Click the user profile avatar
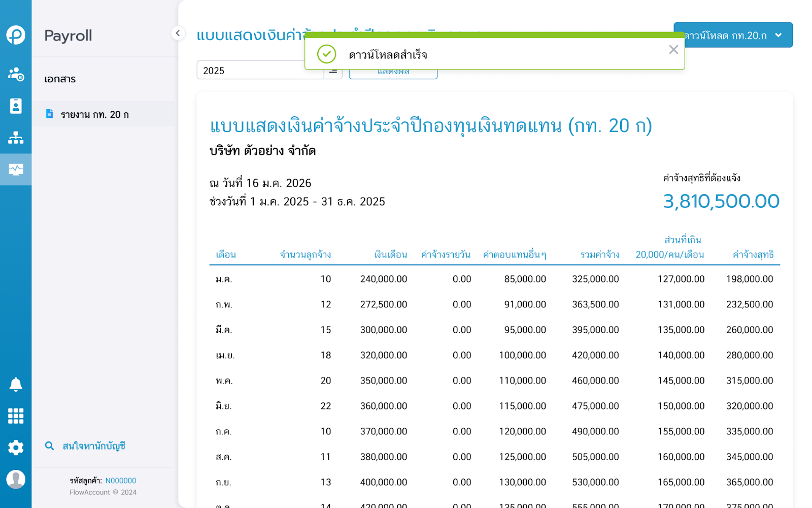Viewport: 812px width, 508px height. [x=16, y=479]
